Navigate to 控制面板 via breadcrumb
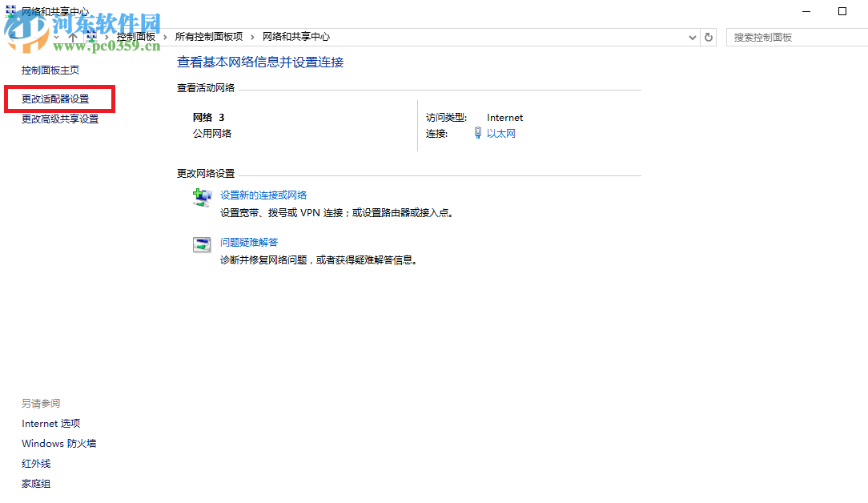Screen dimensions: 868x503 pyautogui.click(x=136, y=36)
